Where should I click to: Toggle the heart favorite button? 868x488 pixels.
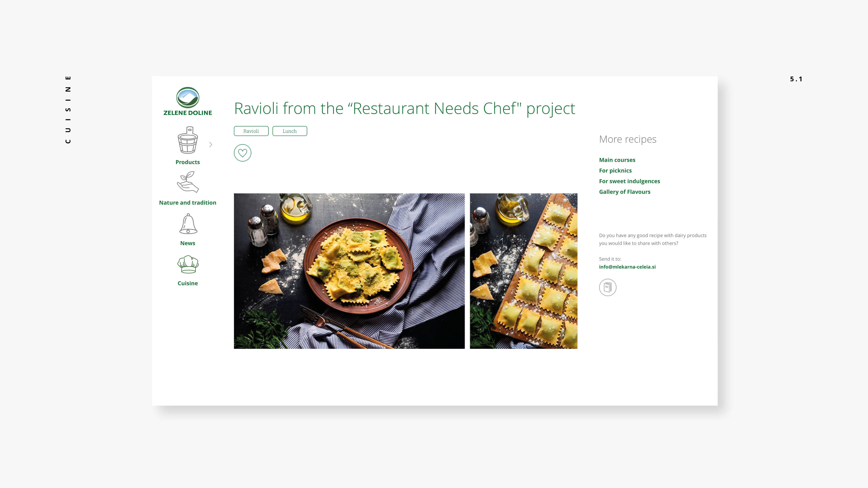[x=243, y=153]
